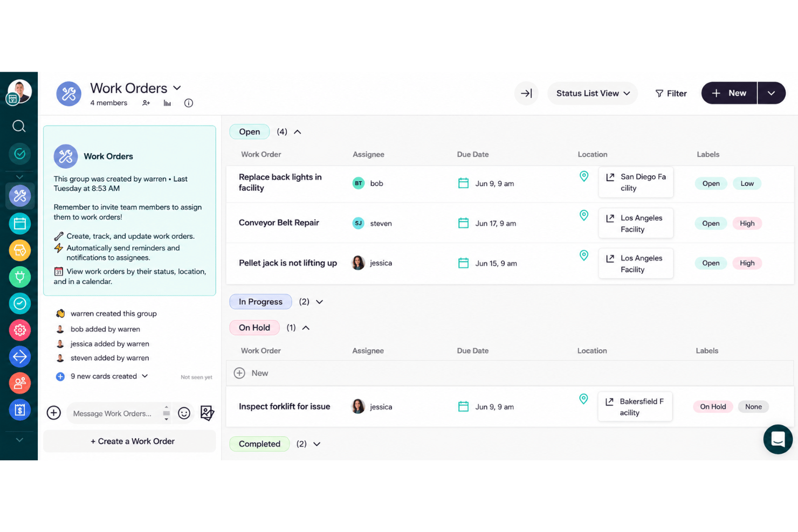Click the checklist form icon beside emoji
Screen dimensions: 798x532
click(x=207, y=413)
